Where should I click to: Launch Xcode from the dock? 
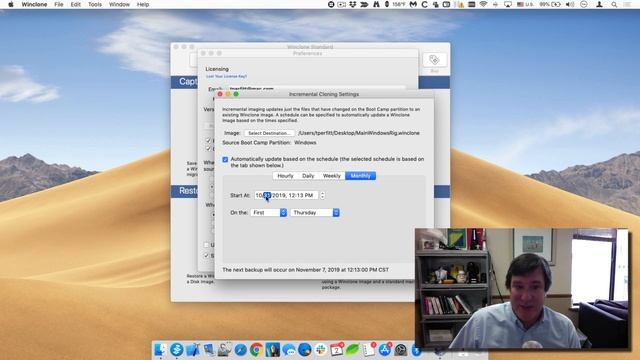[x=193, y=350]
